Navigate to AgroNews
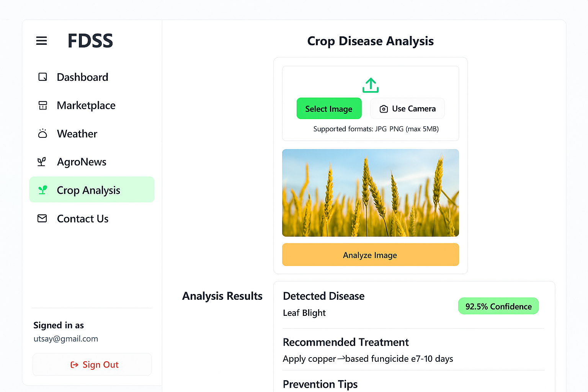Image resolution: width=588 pixels, height=392 pixels. click(82, 162)
